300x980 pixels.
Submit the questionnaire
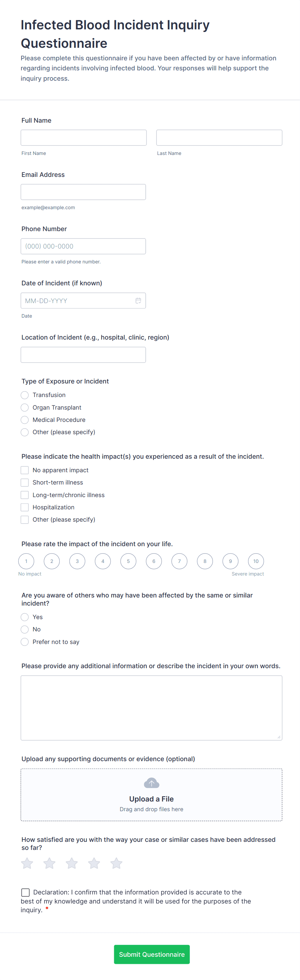click(152, 954)
